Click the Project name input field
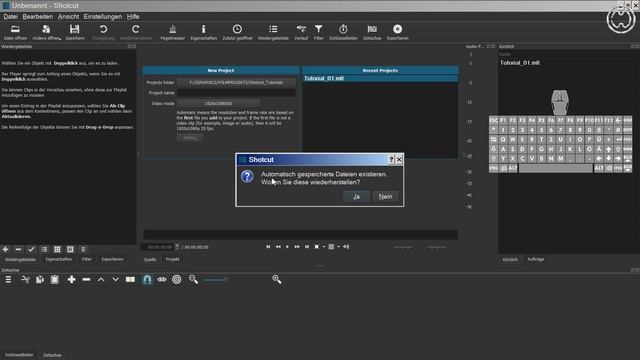 click(x=236, y=93)
